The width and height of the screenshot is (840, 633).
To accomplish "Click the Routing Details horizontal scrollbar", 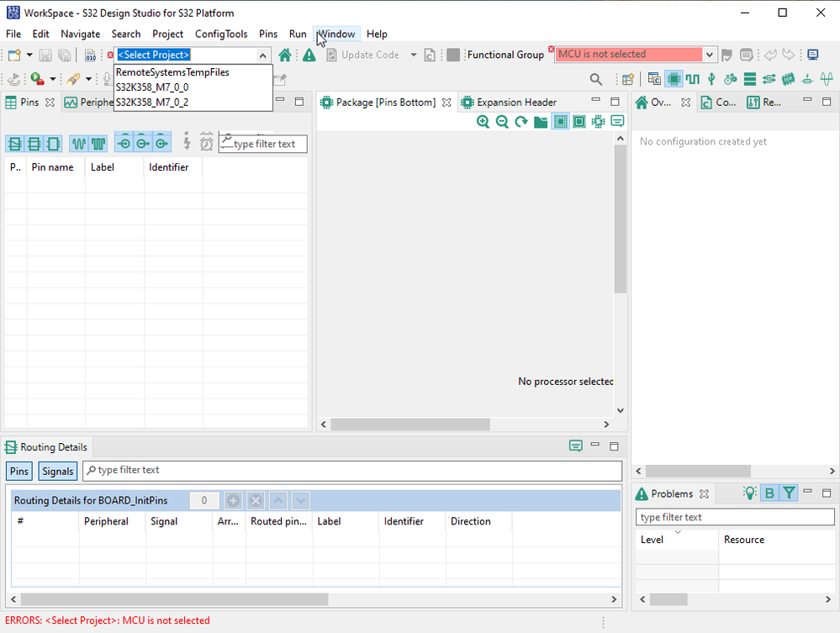I will coord(175,599).
